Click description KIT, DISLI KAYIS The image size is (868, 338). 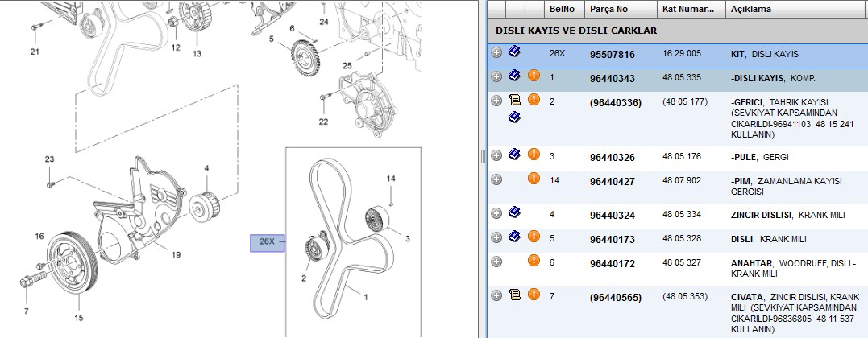tap(765, 54)
